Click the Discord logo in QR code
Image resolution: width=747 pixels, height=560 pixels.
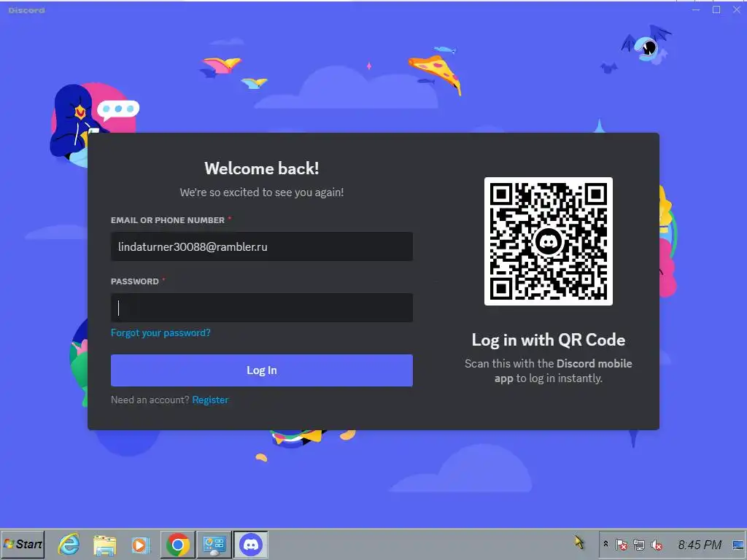point(549,242)
